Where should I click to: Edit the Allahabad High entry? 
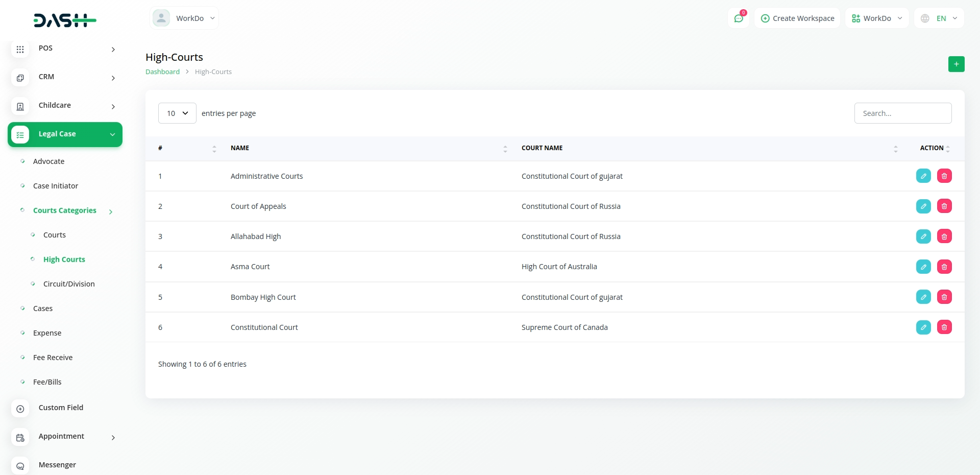923,236
